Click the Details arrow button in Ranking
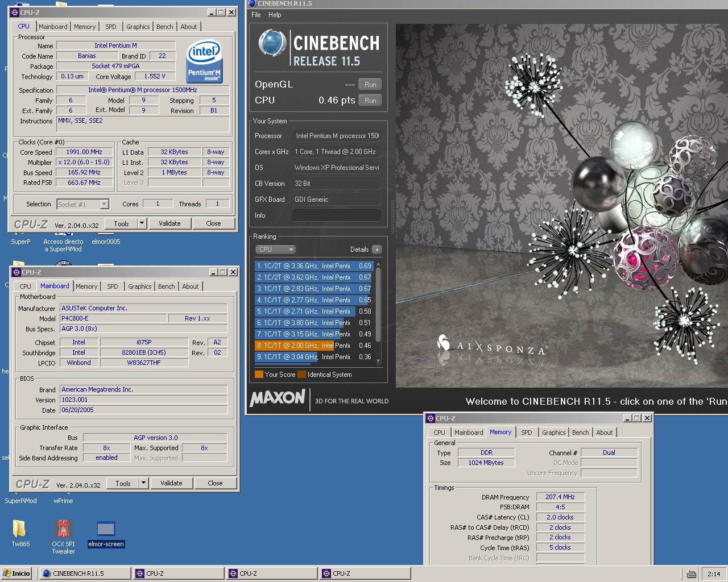This screenshot has height=582, width=728. pyautogui.click(x=377, y=250)
